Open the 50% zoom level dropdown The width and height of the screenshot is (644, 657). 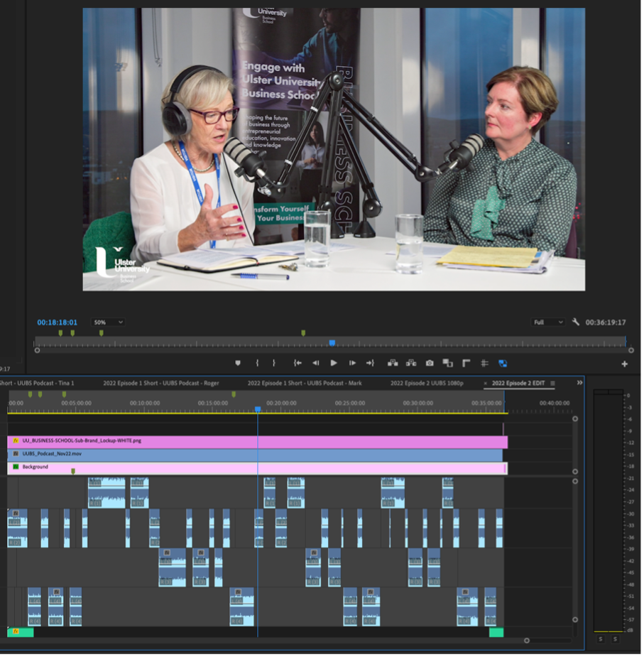click(108, 323)
